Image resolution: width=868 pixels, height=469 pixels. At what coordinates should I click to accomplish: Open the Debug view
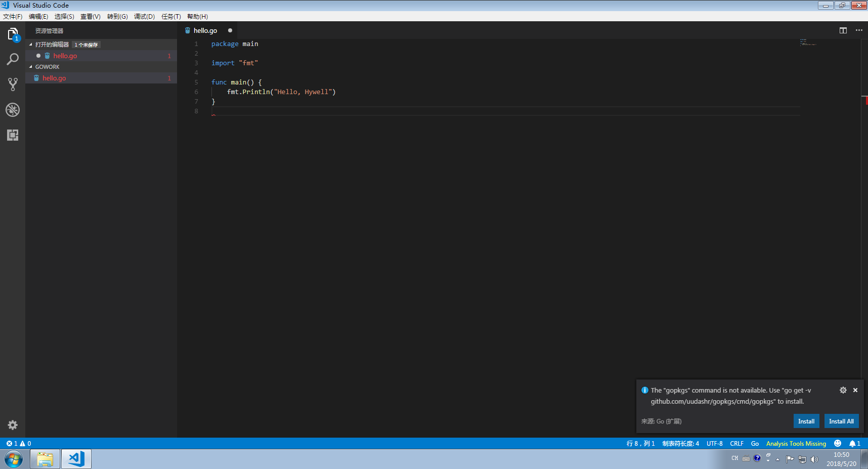tap(13, 110)
